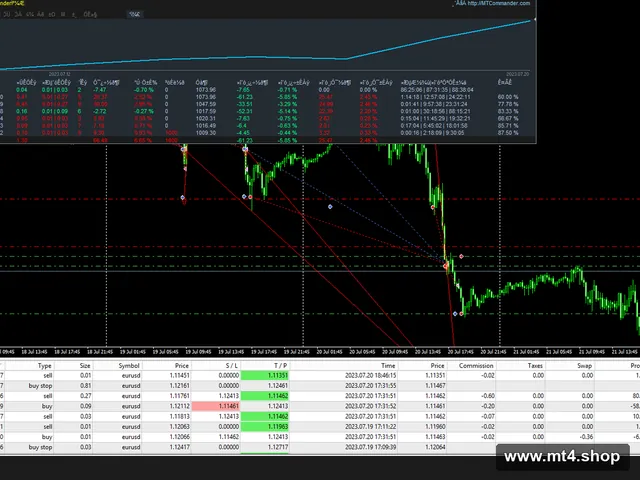Open the http://MTCommander.com link

pos(499,3)
